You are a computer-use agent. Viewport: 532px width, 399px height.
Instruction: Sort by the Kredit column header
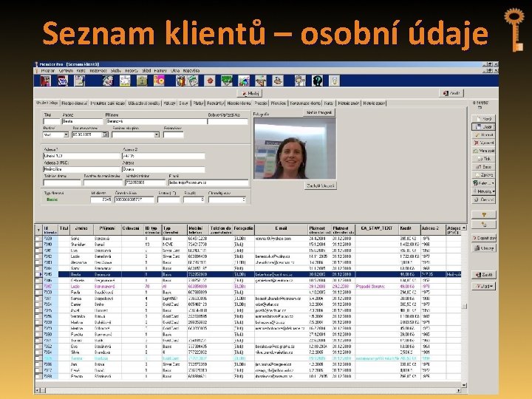pos(410,230)
